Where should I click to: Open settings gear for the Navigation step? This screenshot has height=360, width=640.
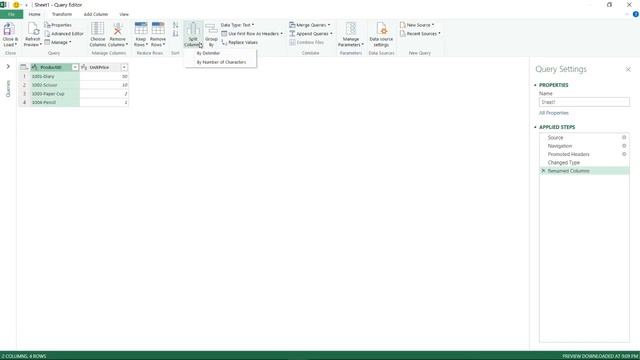click(624, 146)
